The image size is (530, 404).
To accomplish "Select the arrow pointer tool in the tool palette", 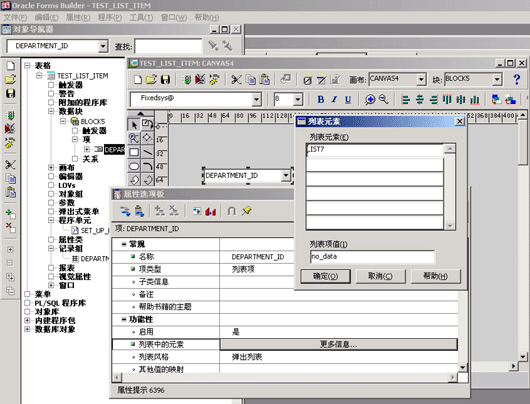I will pos(134,124).
